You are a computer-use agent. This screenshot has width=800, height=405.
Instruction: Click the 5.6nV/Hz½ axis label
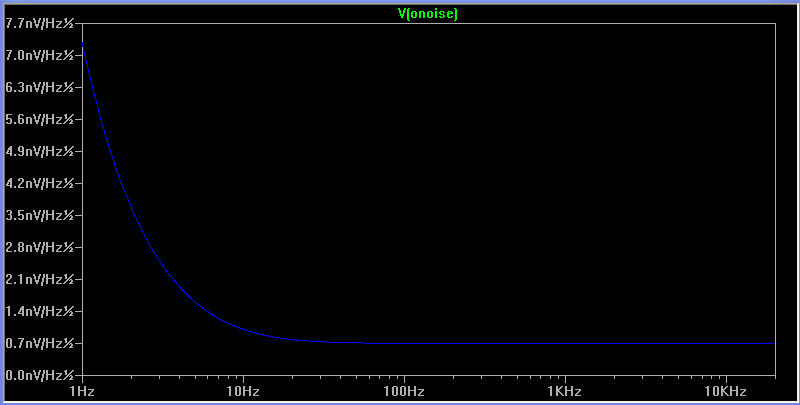40,119
